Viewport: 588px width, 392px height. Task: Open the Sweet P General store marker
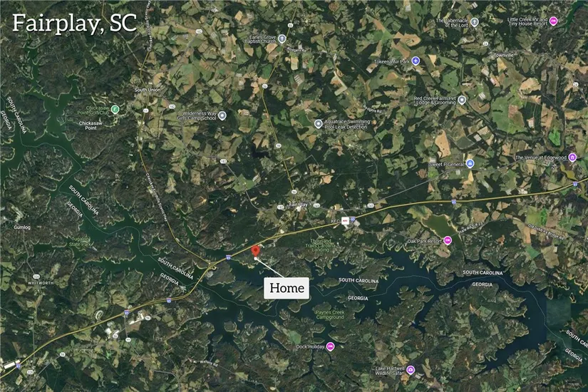point(470,163)
